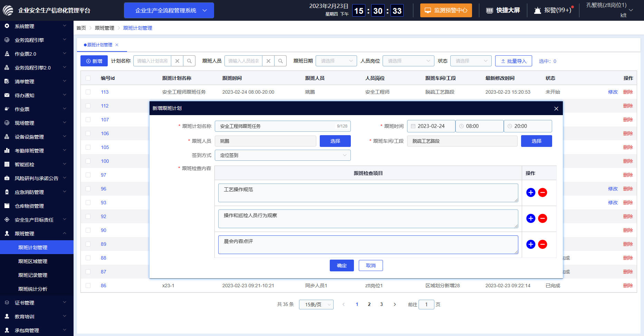Screen dimensions: 644x336
Task: Collapse the 跟班管理 sidebar menu
Action: click(x=37, y=234)
